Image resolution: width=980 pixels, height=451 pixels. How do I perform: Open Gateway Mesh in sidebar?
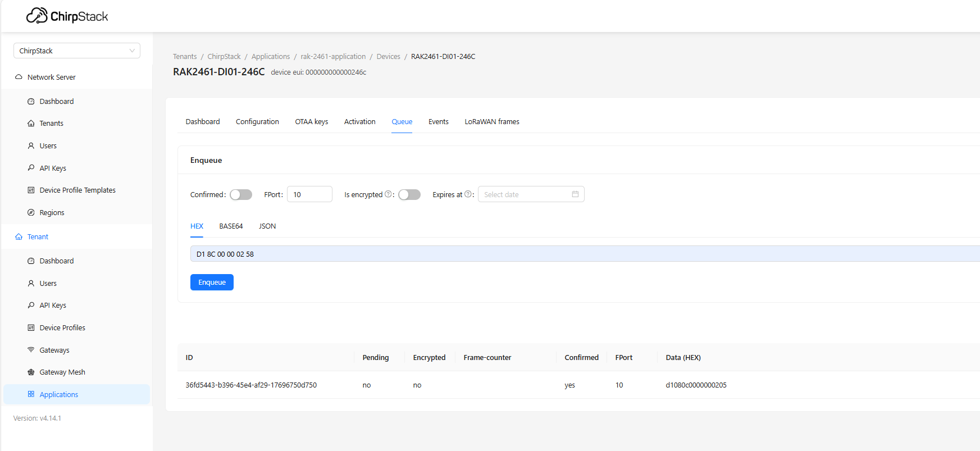[x=76, y=372]
